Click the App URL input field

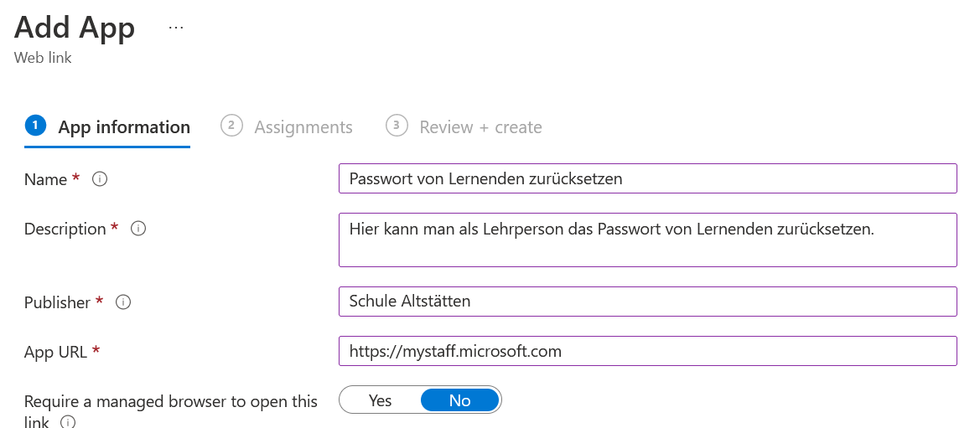[x=647, y=351]
